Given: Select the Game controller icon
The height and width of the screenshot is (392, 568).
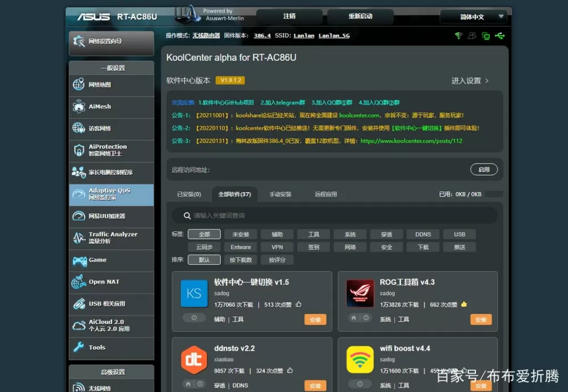Looking at the screenshot, I should [x=80, y=260].
